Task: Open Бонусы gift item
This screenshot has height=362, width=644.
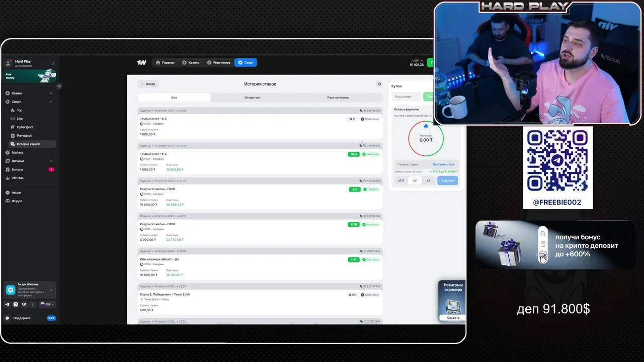Action: tap(29, 169)
